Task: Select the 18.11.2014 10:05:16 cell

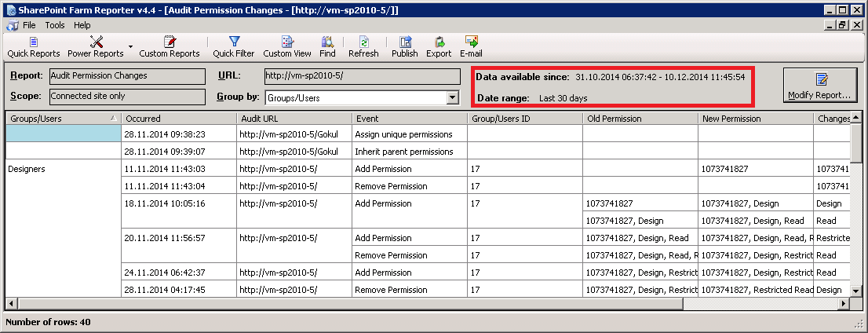Action: [x=179, y=211]
